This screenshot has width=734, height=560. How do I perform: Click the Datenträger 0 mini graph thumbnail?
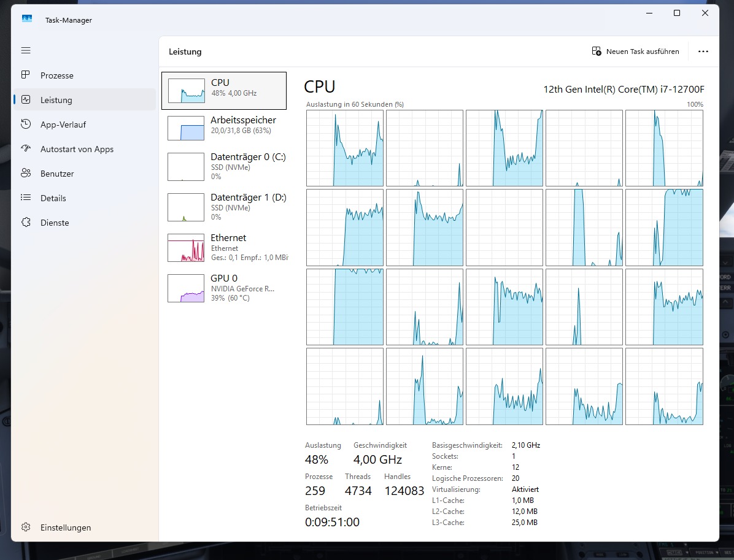(x=187, y=167)
